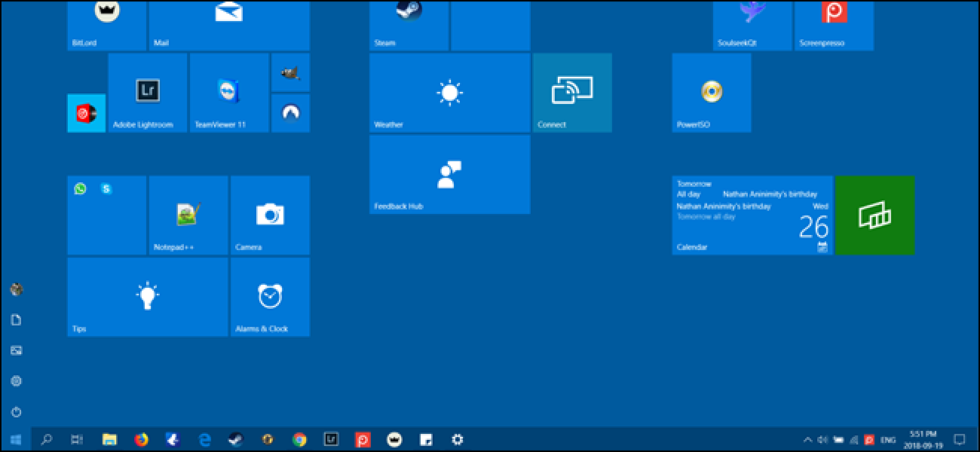Open the Action Center notifications icon

[x=960, y=439]
